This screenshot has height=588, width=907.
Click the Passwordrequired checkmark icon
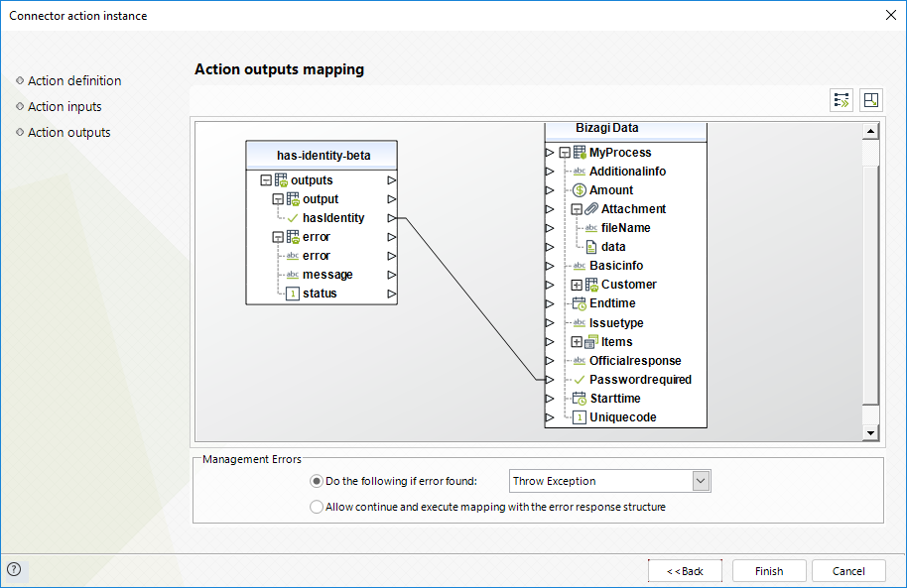pos(579,380)
